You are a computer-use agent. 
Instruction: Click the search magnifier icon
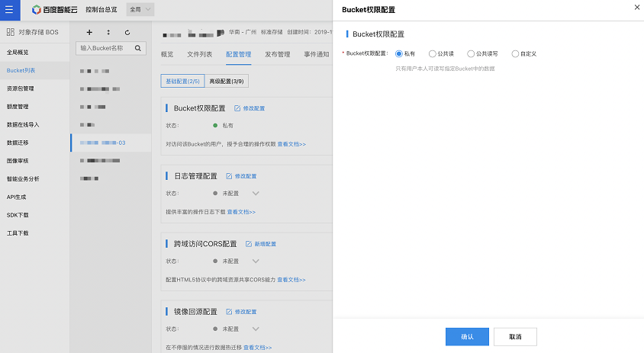click(138, 48)
